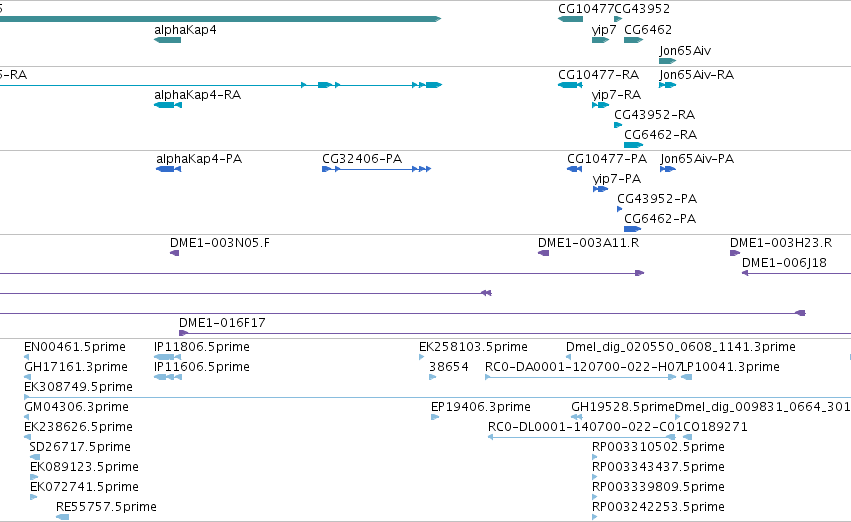Viewport: 851px width, 522px height.
Task: Select the alphaKap4-RA transcript label
Action: click(x=198, y=95)
